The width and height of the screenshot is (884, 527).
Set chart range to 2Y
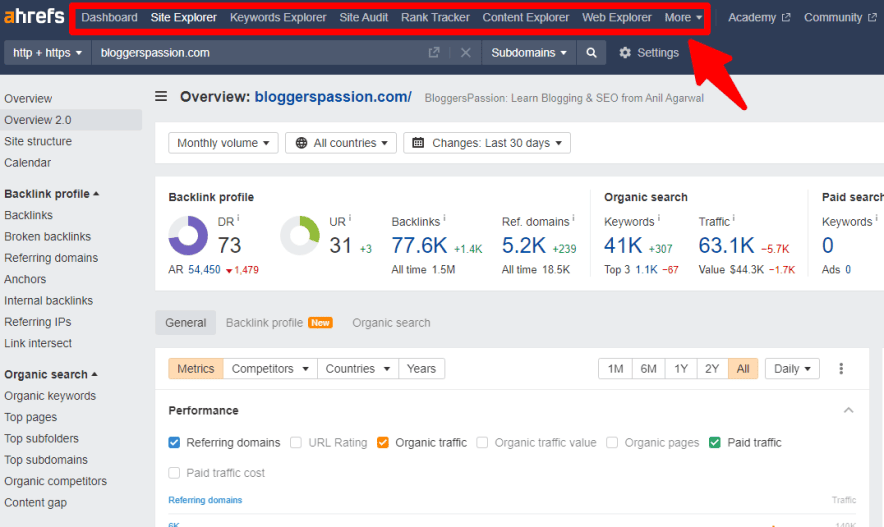coord(712,369)
